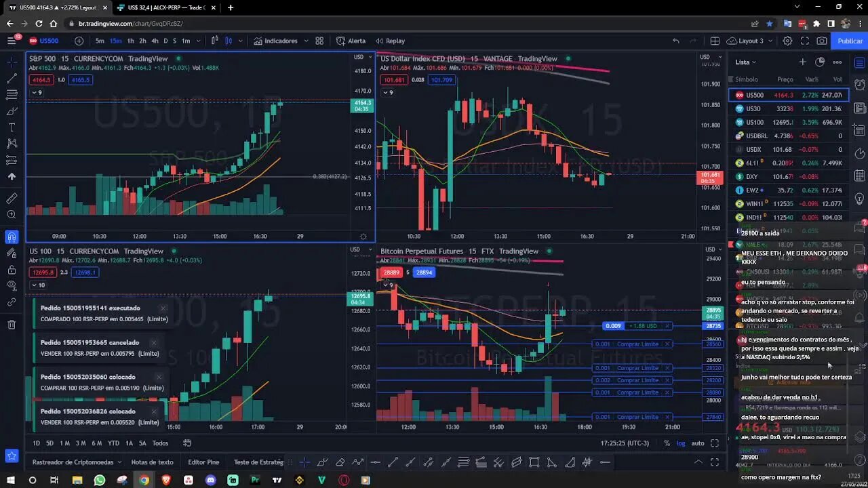Collapse the indicator legend on S&P 500 chart
The image size is (868, 488).
(37, 92)
